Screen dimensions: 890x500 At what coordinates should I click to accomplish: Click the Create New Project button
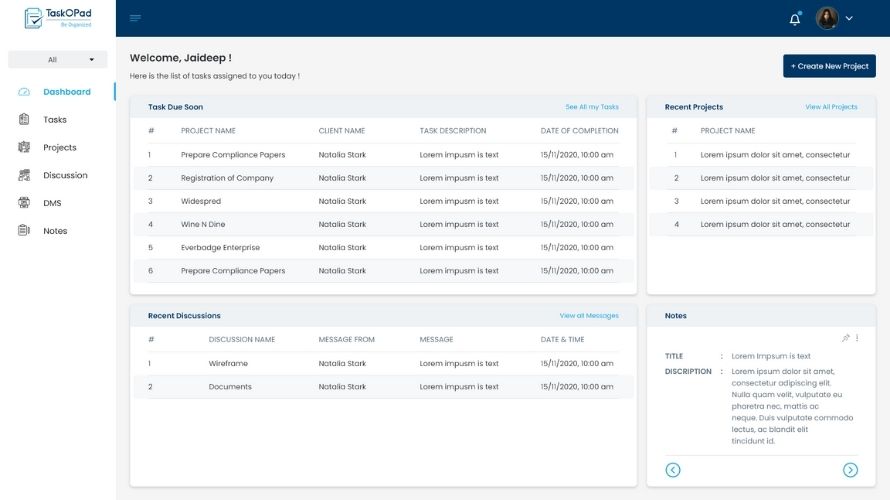click(x=829, y=66)
